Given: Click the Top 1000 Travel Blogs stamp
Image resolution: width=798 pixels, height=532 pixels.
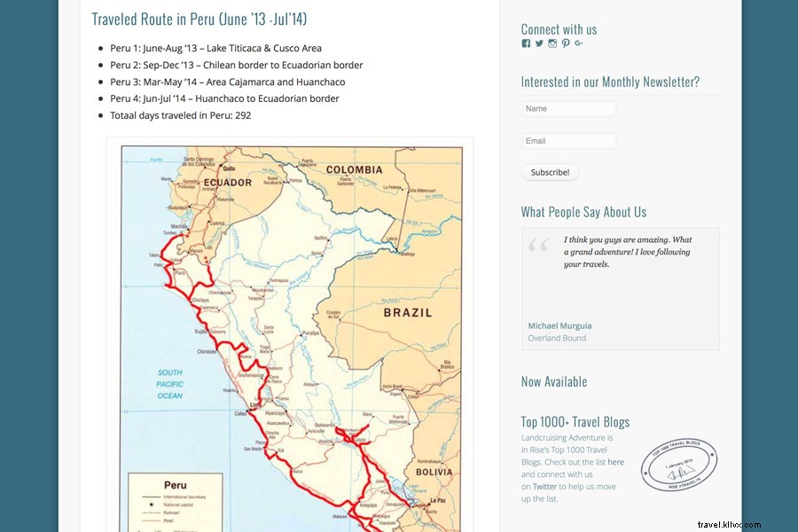Looking at the screenshot, I should (678, 464).
